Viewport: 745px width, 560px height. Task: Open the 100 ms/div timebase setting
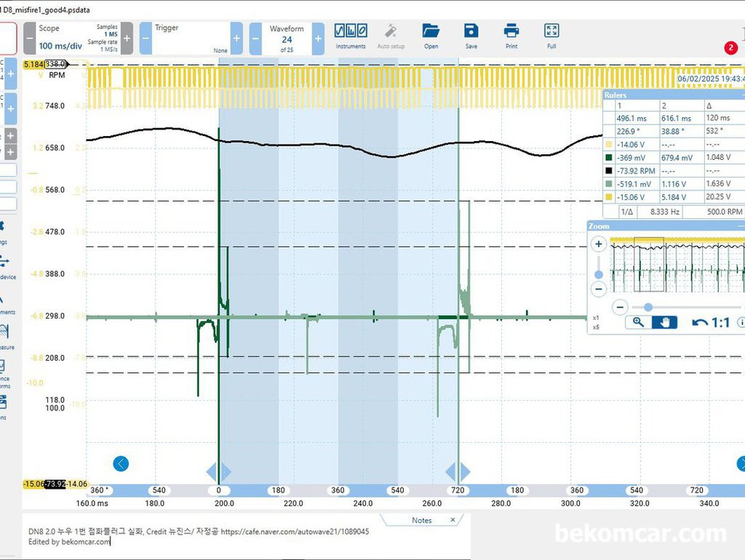click(x=60, y=46)
